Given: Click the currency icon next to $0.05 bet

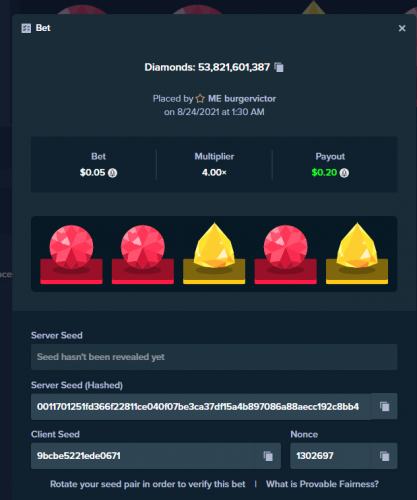Looking at the screenshot, I should [x=113, y=173].
